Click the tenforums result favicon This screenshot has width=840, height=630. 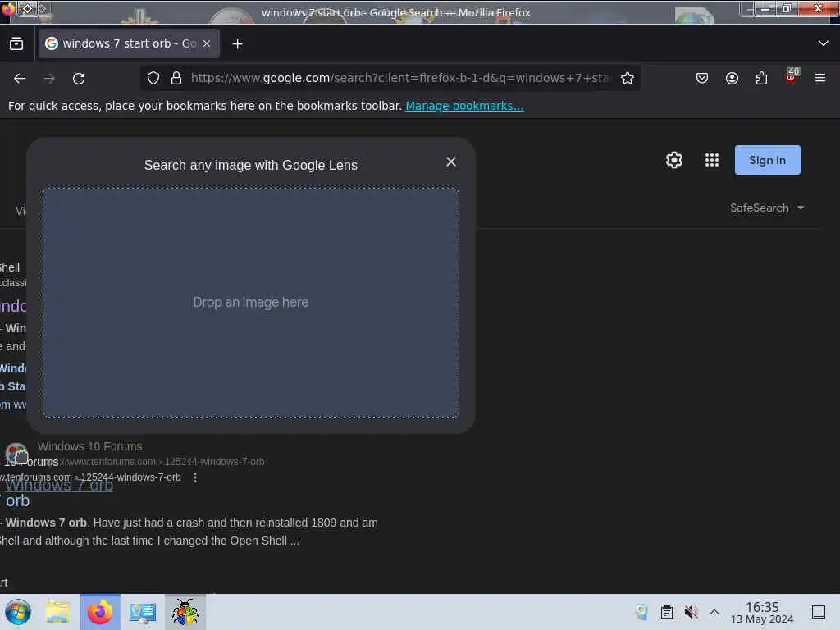[x=16, y=454]
